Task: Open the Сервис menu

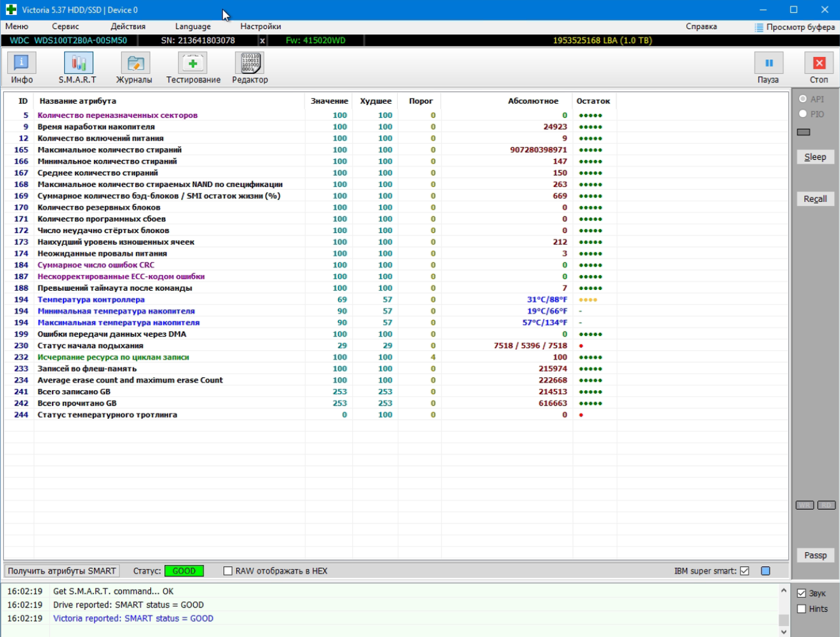Action: click(65, 26)
